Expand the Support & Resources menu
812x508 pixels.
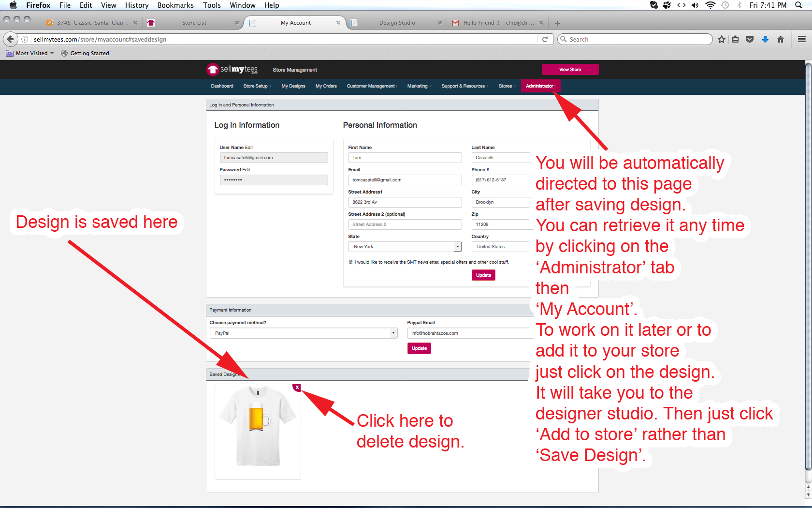click(x=465, y=86)
